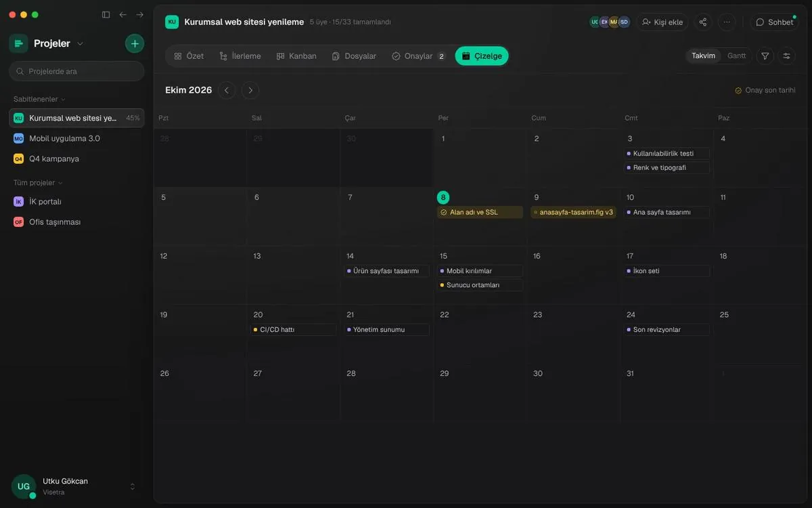The image size is (812, 508).
Task: Switch to the İlerleme tab
Action: 240,56
